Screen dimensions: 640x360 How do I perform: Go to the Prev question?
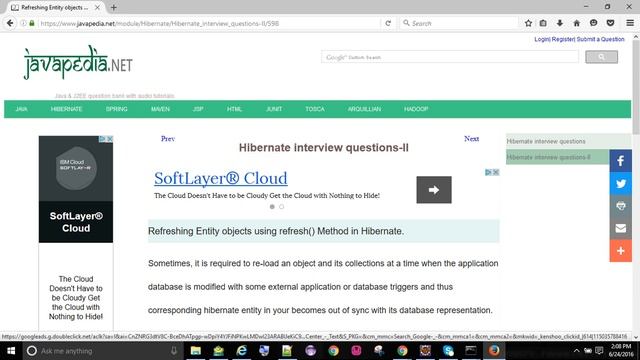(x=168, y=139)
